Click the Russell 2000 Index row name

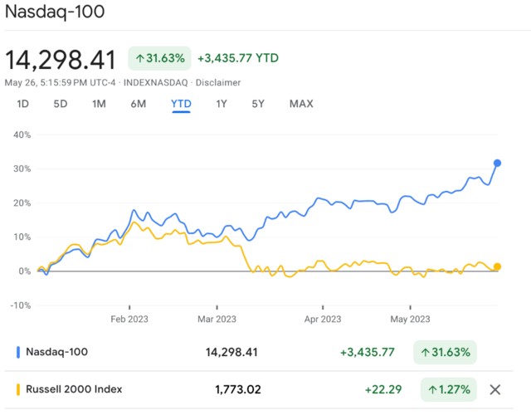coord(74,389)
